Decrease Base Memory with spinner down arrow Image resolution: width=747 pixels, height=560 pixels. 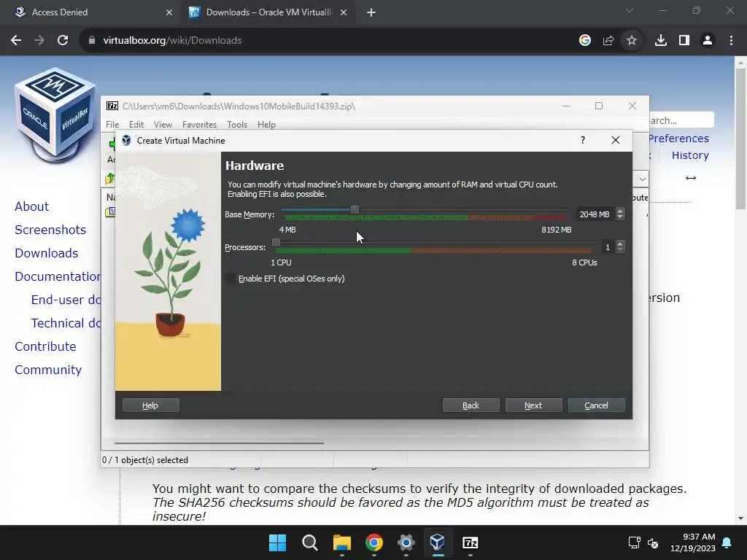click(x=620, y=217)
